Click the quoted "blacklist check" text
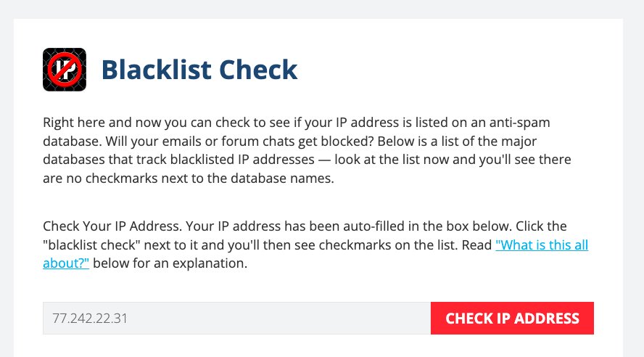This screenshot has height=357, width=644. pos(91,245)
